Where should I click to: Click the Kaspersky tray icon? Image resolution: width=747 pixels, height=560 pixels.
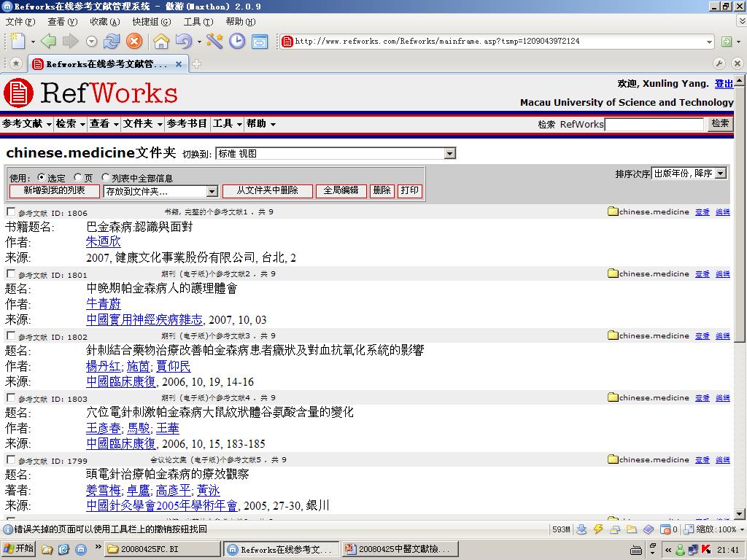pyautogui.click(x=705, y=550)
